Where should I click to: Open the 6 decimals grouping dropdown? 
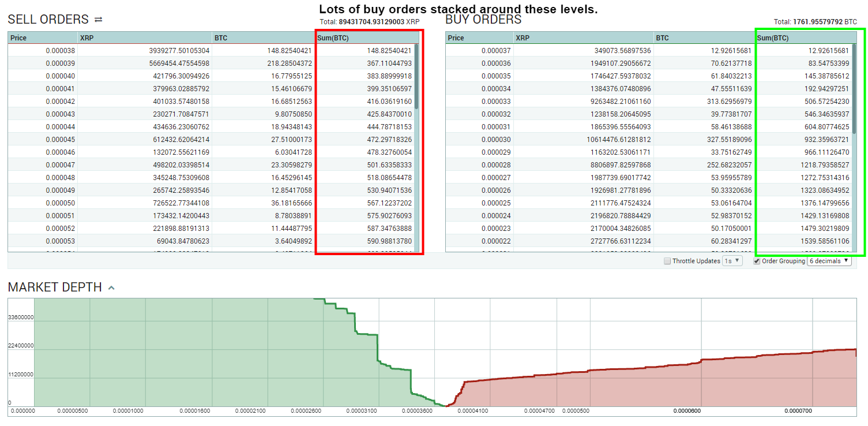[829, 261]
